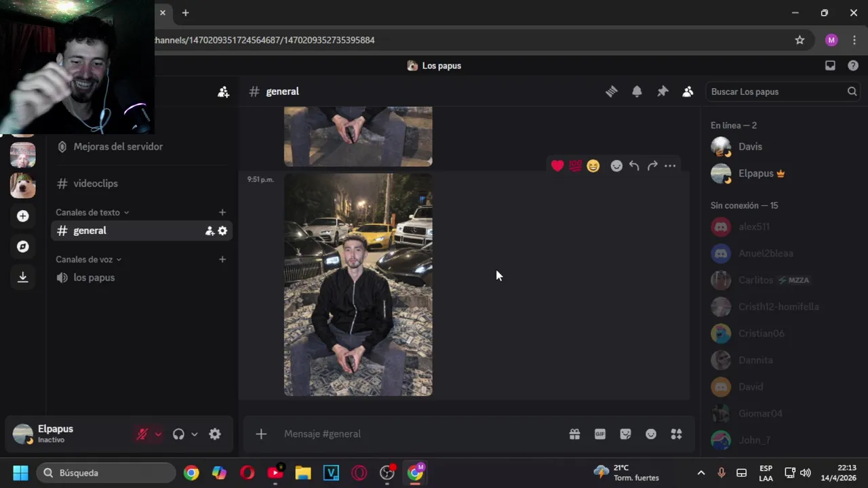Open Windows Start button
The height and width of the screenshot is (488, 868).
point(20,472)
